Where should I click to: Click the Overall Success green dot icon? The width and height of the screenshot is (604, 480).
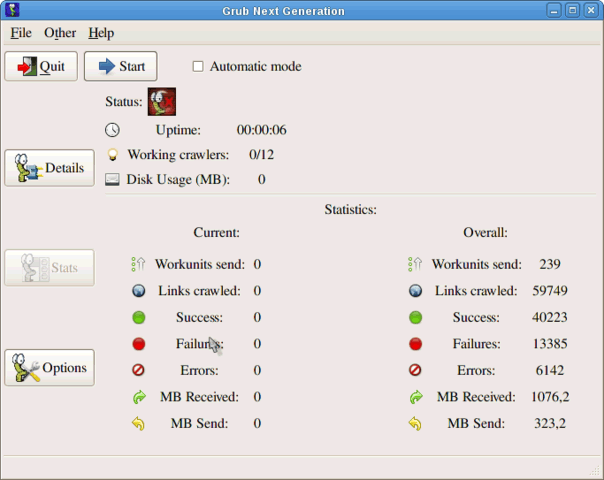pyautogui.click(x=415, y=317)
